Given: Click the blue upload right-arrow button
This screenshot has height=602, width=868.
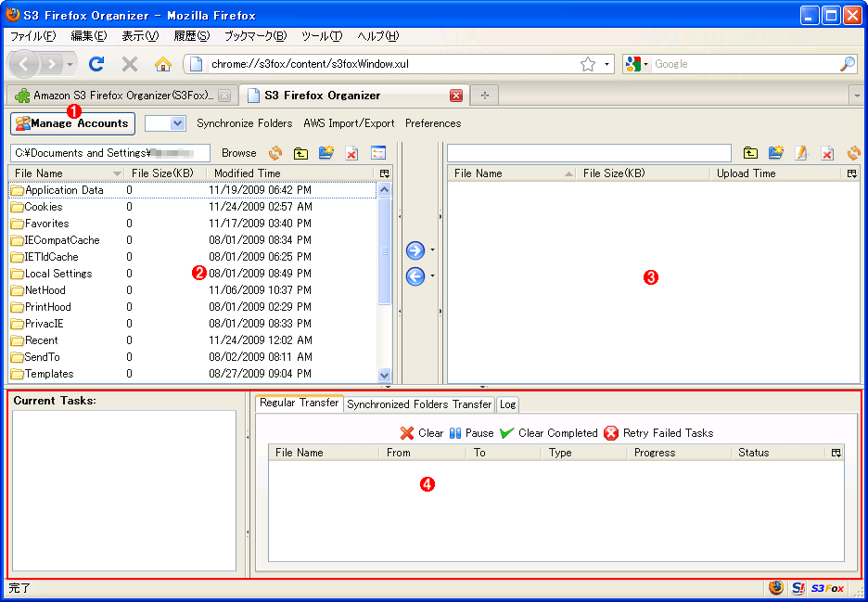Looking at the screenshot, I should click(x=415, y=250).
